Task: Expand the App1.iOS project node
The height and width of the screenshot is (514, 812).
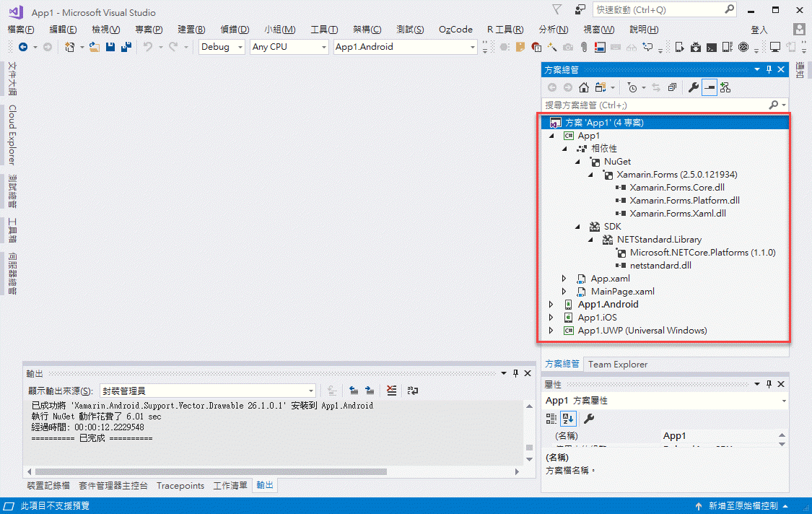Action: 551,317
